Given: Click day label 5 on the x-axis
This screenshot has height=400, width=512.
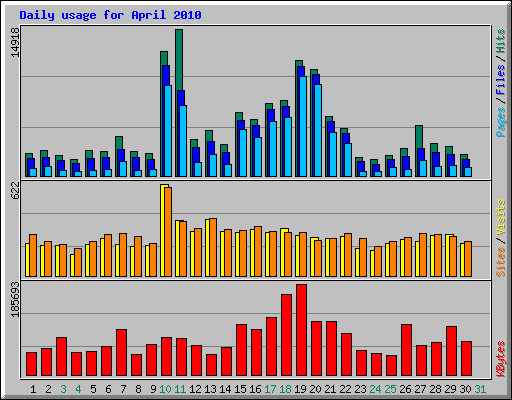Looking at the screenshot, I should 93,389.
